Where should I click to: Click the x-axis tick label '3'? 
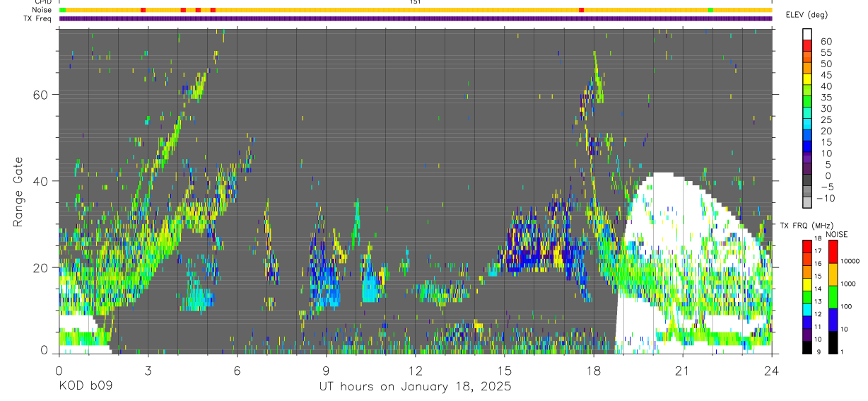pyautogui.click(x=148, y=370)
